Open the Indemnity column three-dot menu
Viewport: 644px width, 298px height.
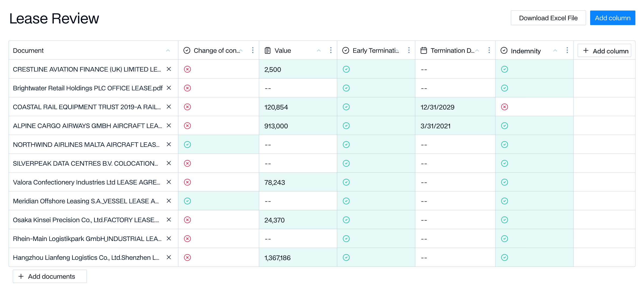[x=567, y=50]
